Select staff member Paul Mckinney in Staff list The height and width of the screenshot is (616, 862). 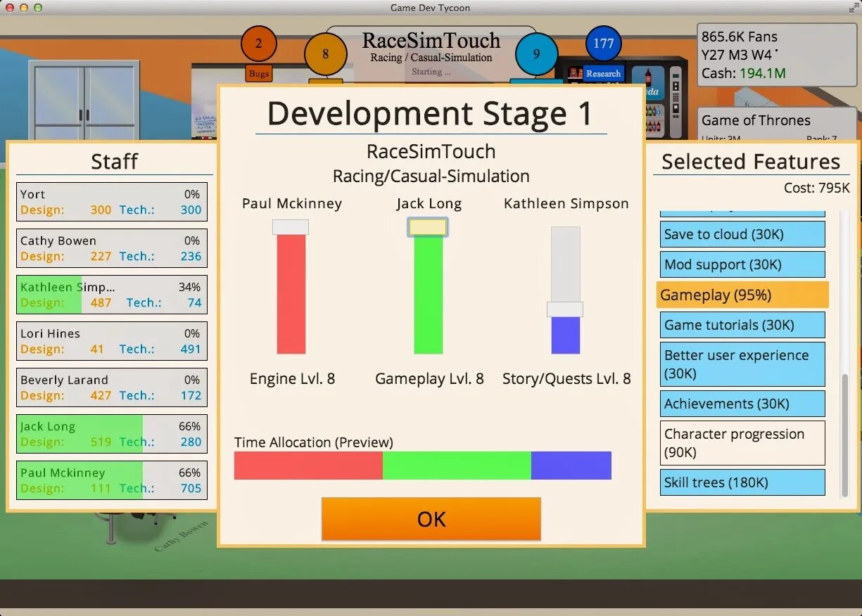112,480
